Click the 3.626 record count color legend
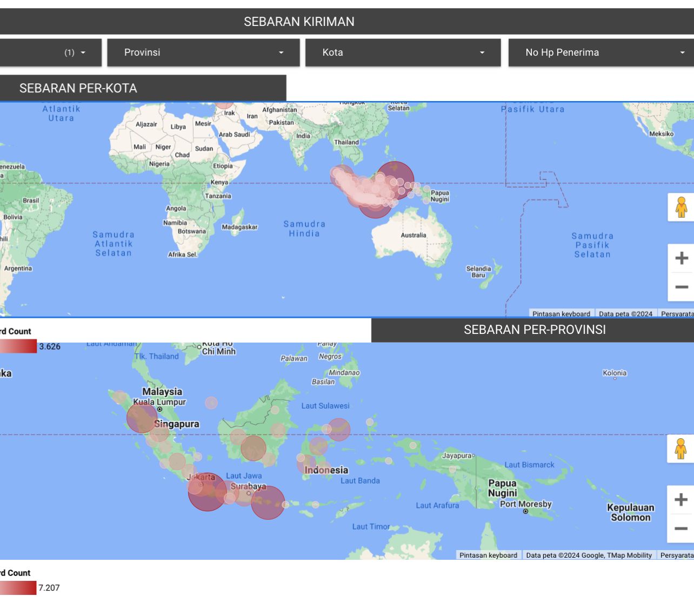Image resolution: width=694 pixels, height=616 pixels. coord(18,346)
